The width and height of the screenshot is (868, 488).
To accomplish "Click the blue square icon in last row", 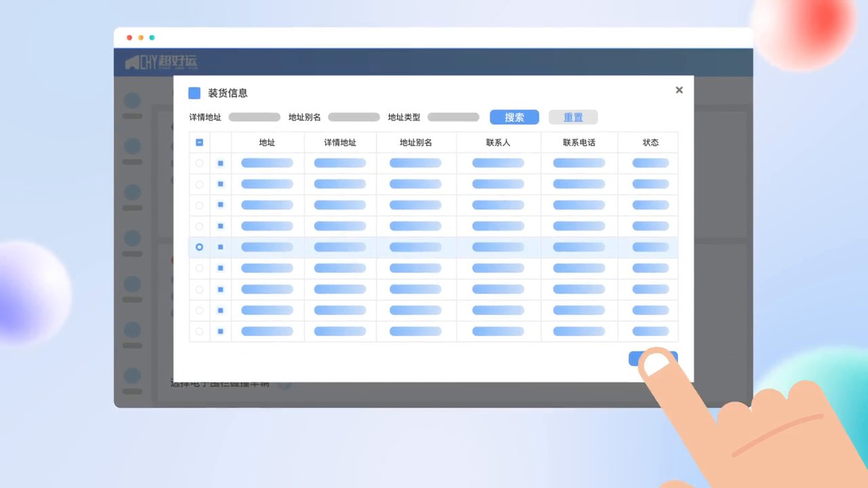I will click(220, 331).
